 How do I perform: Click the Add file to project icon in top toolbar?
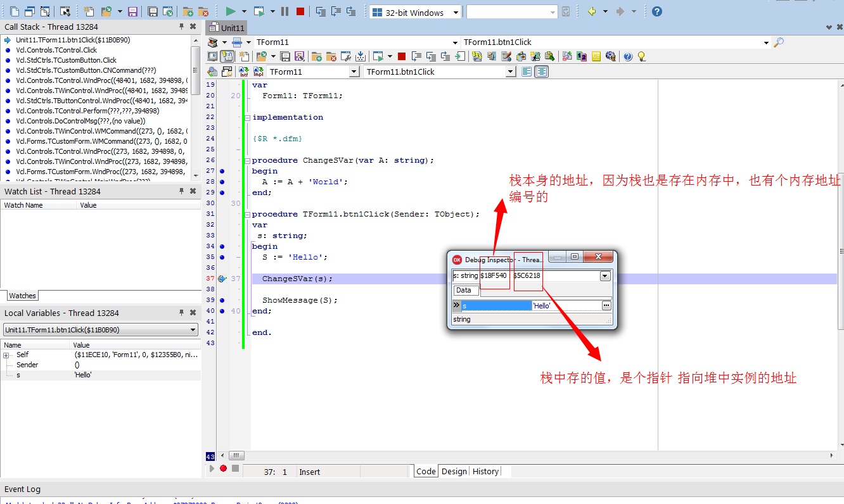(x=188, y=11)
